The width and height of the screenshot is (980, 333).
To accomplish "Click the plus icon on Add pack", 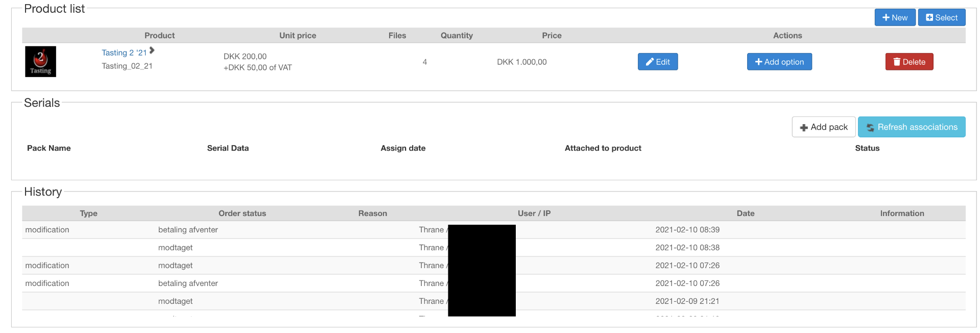I will click(804, 127).
